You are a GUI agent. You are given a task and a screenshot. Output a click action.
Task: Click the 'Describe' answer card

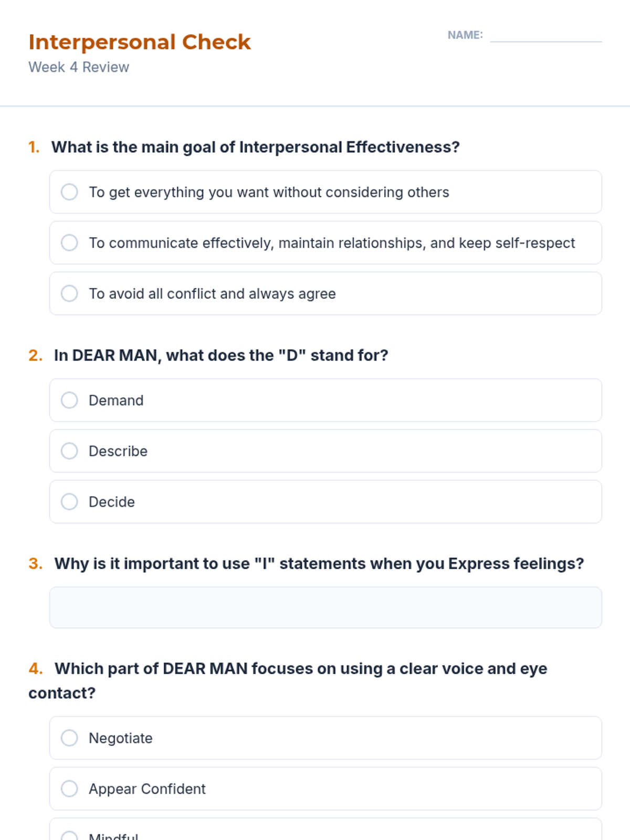coord(325,451)
